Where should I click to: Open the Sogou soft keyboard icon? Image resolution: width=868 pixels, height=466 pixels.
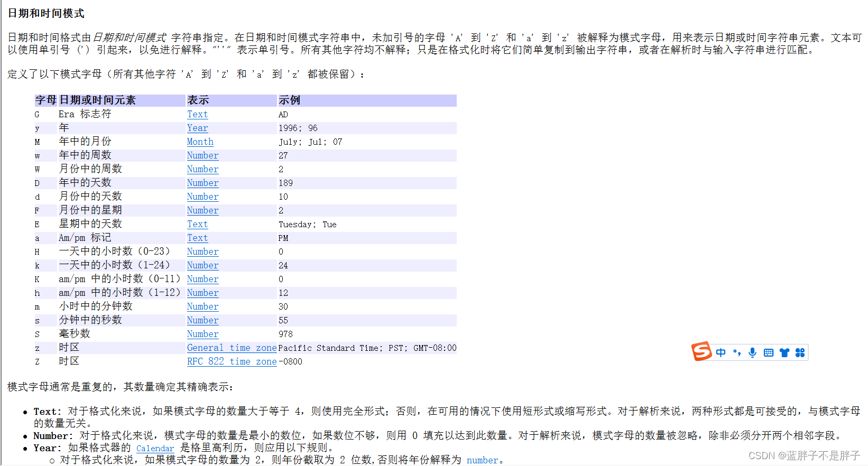pyautogui.click(x=769, y=352)
